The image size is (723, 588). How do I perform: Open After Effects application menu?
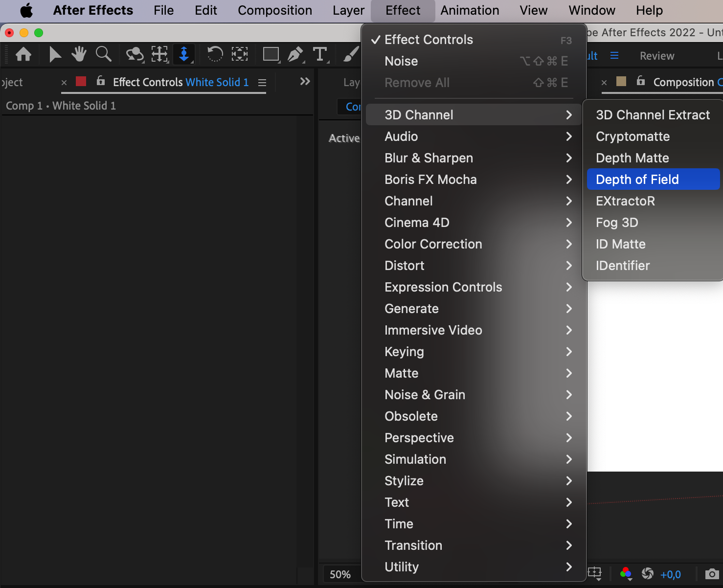point(93,10)
